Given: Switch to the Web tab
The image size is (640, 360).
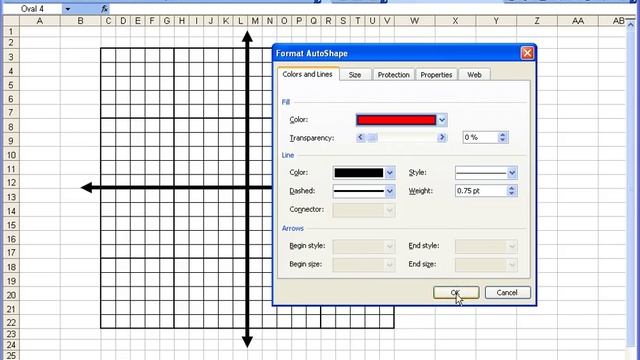Looking at the screenshot, I should [x=474, y=75].
